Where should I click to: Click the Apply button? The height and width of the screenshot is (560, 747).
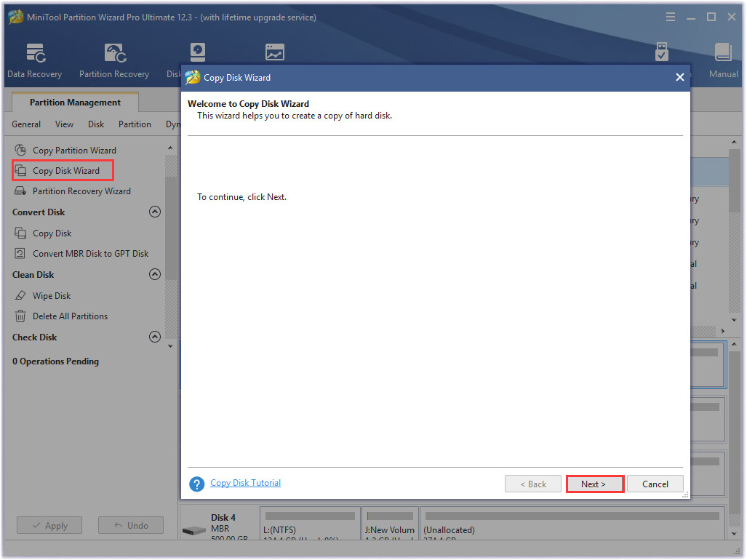pos(49,525)
